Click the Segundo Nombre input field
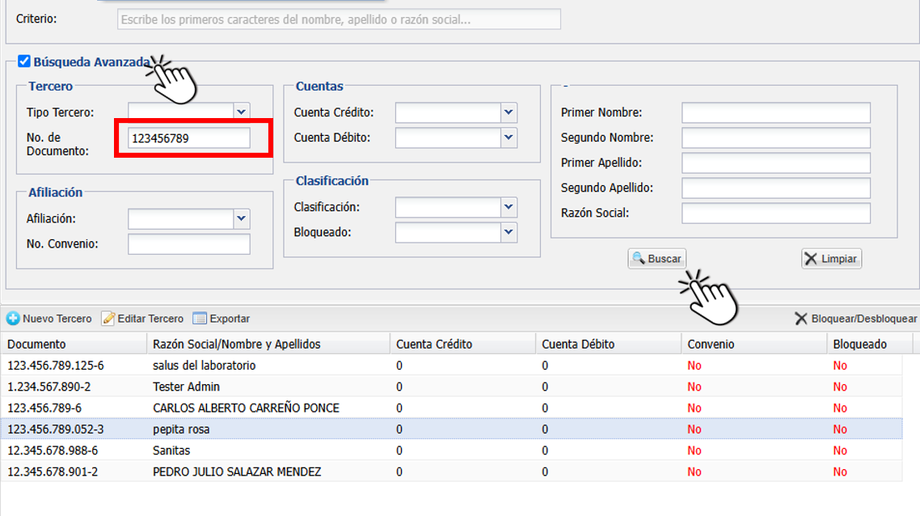Image resolution: width=920 pixels, height=516 pixels. 776,138
